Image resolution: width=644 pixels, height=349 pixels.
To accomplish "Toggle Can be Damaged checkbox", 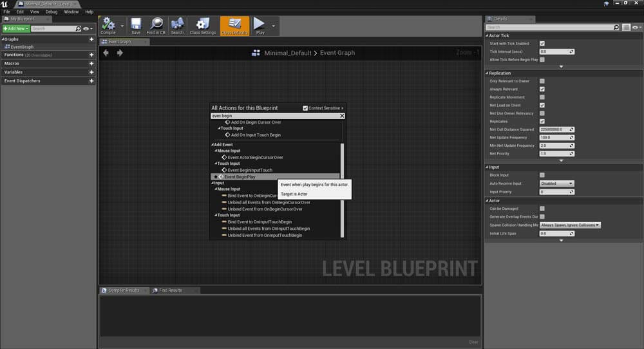I will (542, 209).
